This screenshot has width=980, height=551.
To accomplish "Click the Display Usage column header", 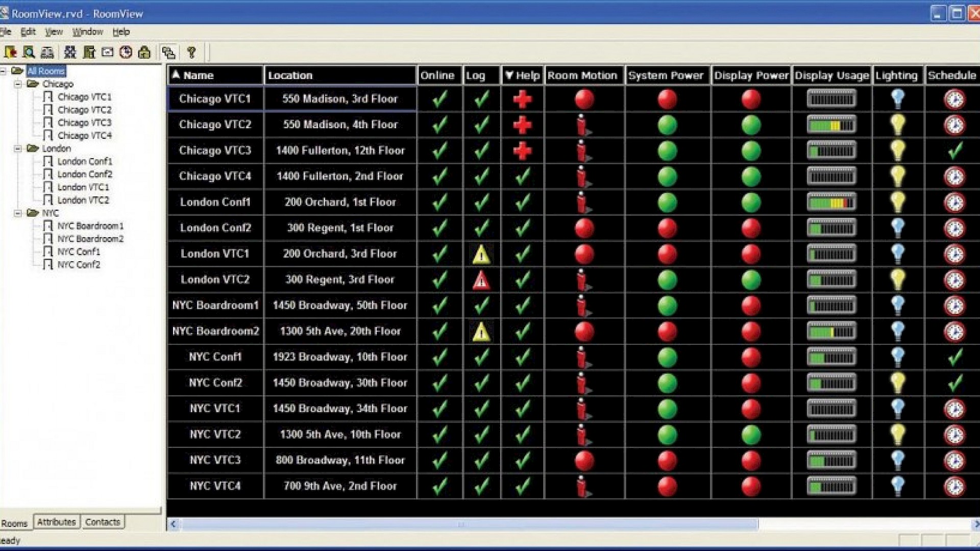I will pyautogui.click(x=831, y=75).
